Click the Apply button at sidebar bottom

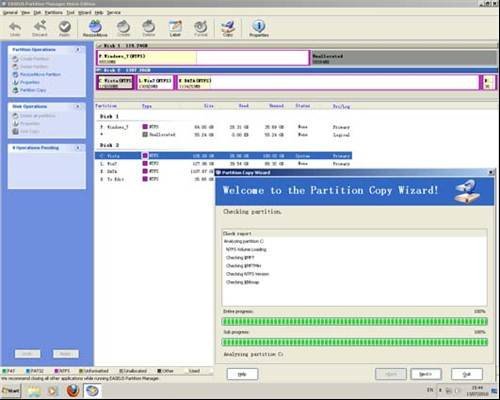(66, 354)
